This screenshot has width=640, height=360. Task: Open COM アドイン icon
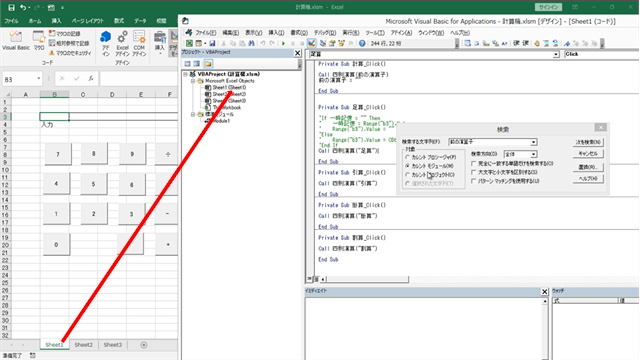(139, 43)
